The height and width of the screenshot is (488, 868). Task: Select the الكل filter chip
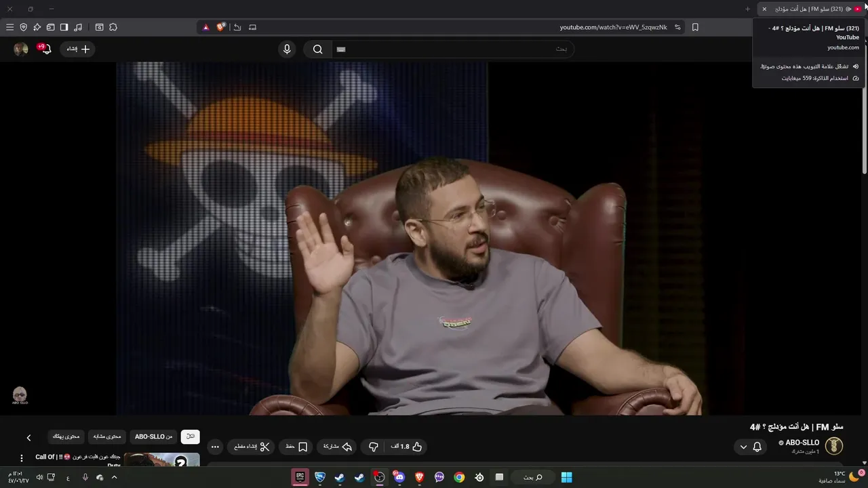pyautogui.click(x=191, y=436)
